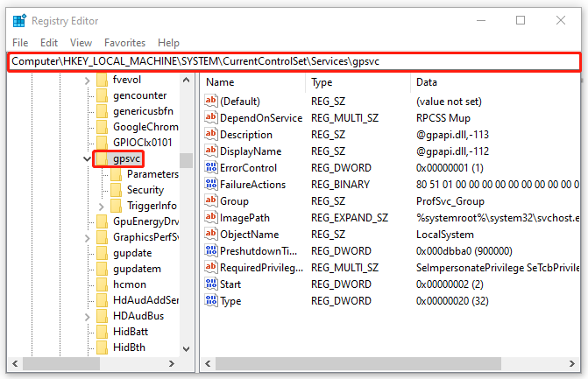Click the '0x000dbba0 (900000)' data cell
The height and width of the screenshot is (379, 588).
[x=464, y=251]
